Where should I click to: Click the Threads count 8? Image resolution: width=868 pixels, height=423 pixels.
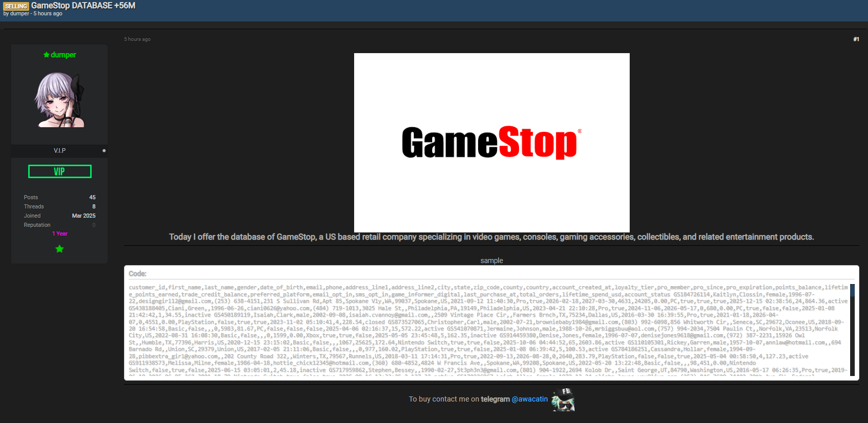coord(94,206)
